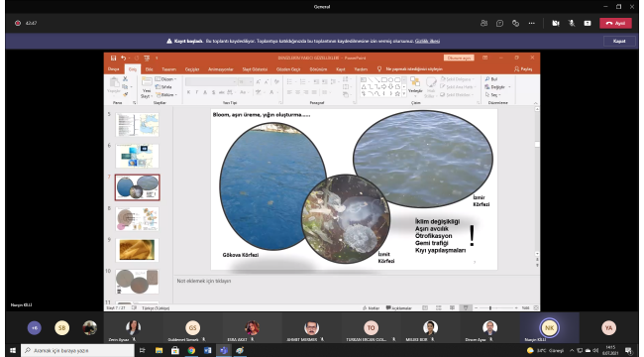Screen dimensions: 644x357
Task: Open the Teams reactions menu
Action: pyautogui.click(x=515, y=24)
